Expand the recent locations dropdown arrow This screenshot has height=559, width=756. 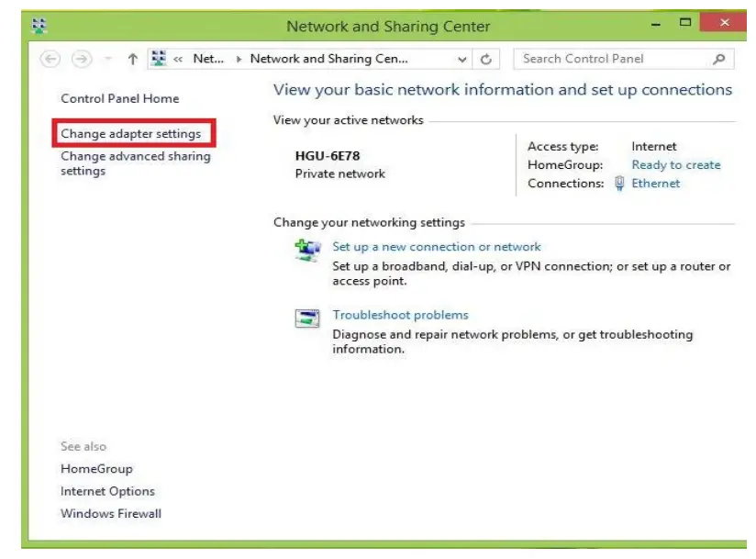106,60
